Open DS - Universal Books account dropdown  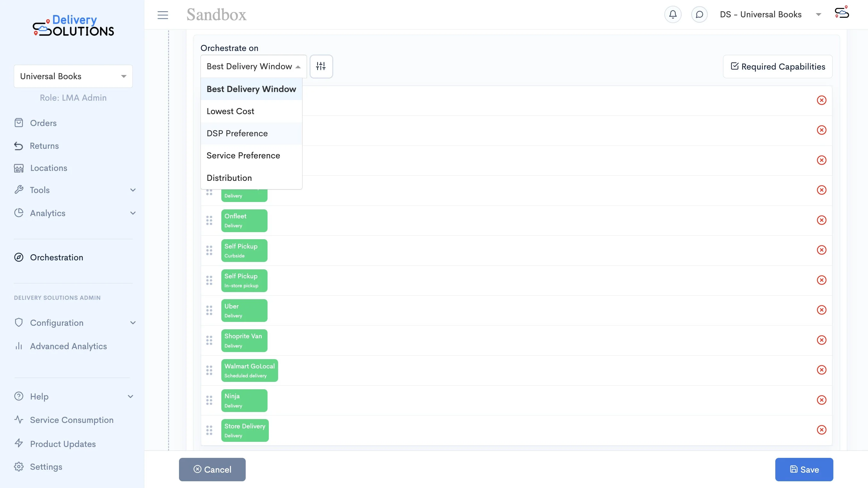click(x=770, y=14)
